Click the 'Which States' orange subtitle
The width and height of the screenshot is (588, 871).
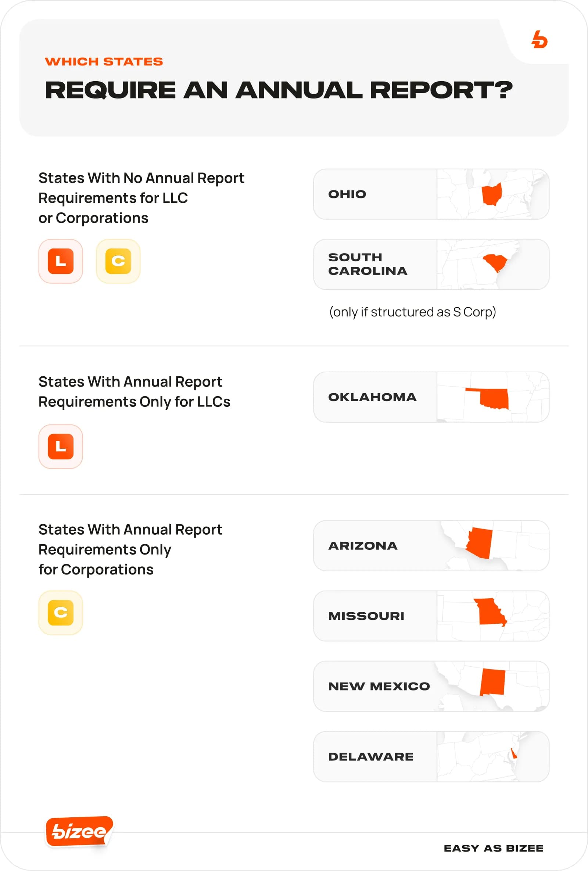104,61
